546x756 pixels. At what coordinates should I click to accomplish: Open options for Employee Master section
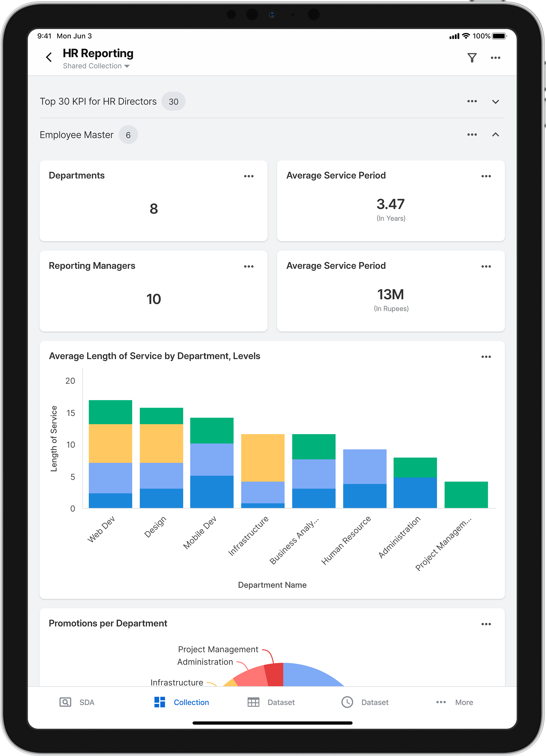472,135
